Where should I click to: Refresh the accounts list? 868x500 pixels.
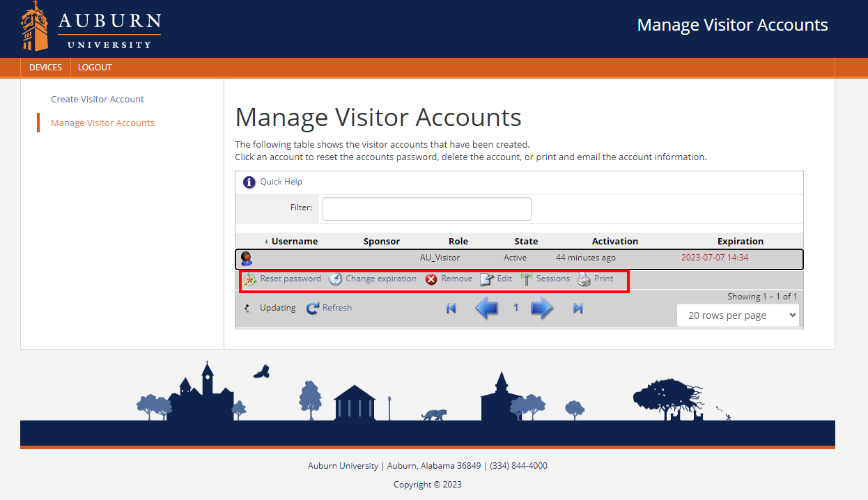click(x=337, y=308)
